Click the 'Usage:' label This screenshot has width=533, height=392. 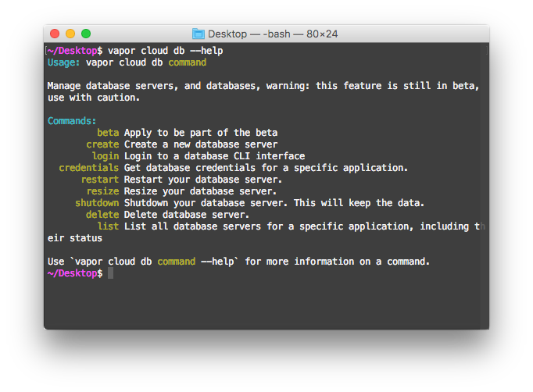[x=63, y=62]
